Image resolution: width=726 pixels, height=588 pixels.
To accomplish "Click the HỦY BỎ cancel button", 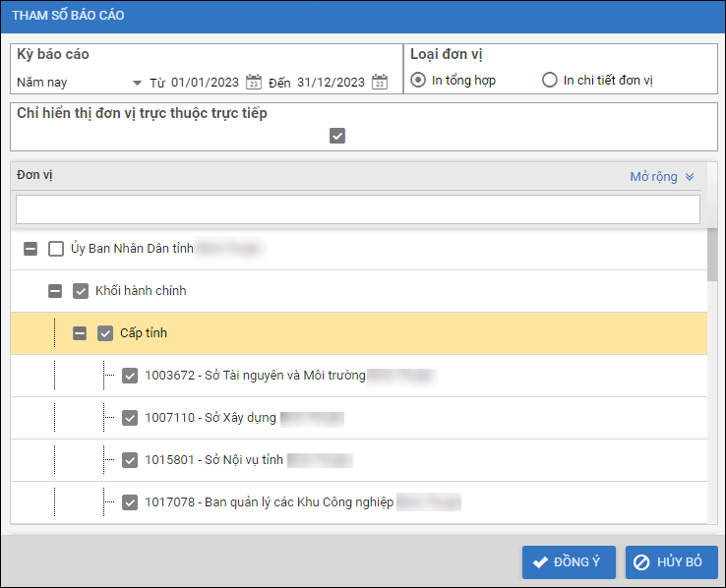I will (671, 562).
